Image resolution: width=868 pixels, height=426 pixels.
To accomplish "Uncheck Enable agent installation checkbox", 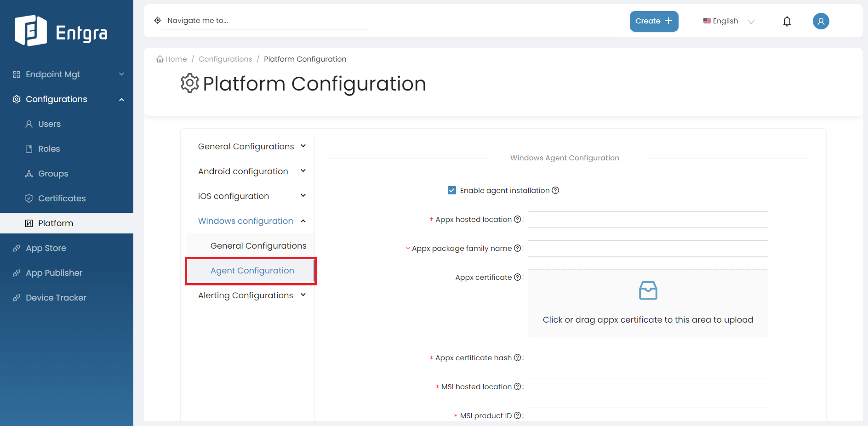I will pos(452,190).
